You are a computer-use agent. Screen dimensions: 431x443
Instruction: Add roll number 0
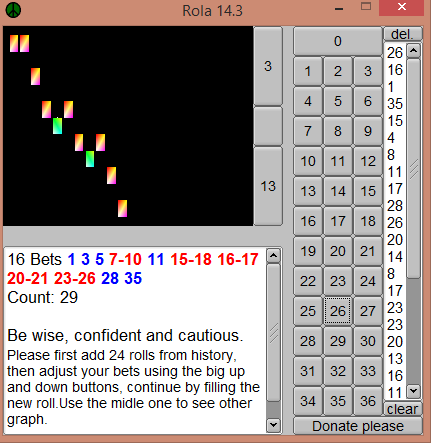click(338, 41)
